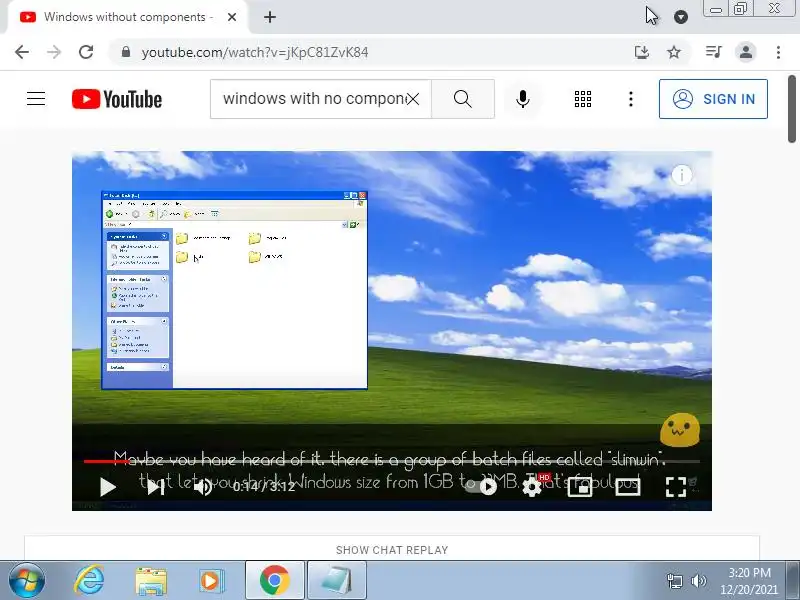The width and height of the screenshot is (800, 600).
Task: Open the system volume tray icon
Action: [x=698, y=581]
